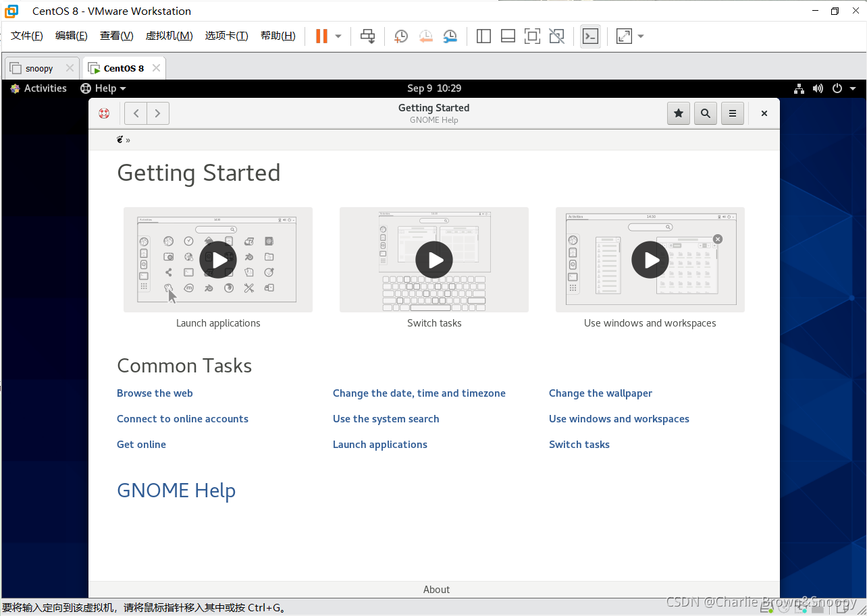Open the Get online link

[x=141, y=445]
